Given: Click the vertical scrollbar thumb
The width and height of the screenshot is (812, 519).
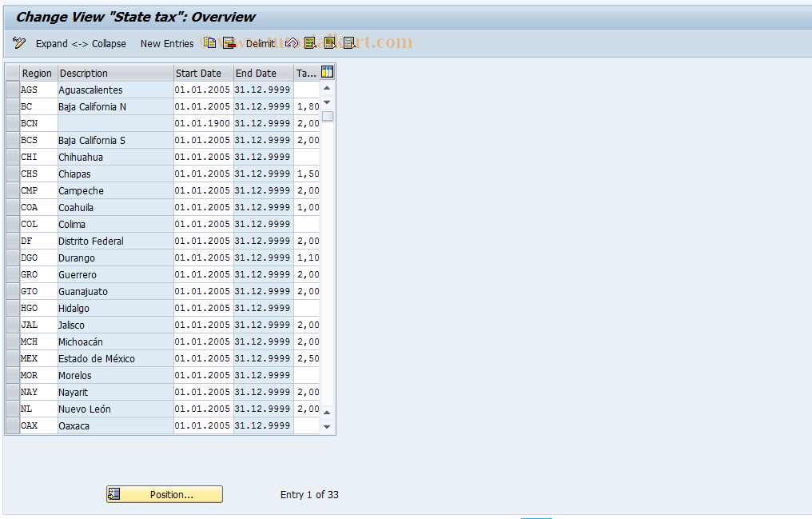Looking at the screenshot, I should pyautogui.click(x=328, y=116).
